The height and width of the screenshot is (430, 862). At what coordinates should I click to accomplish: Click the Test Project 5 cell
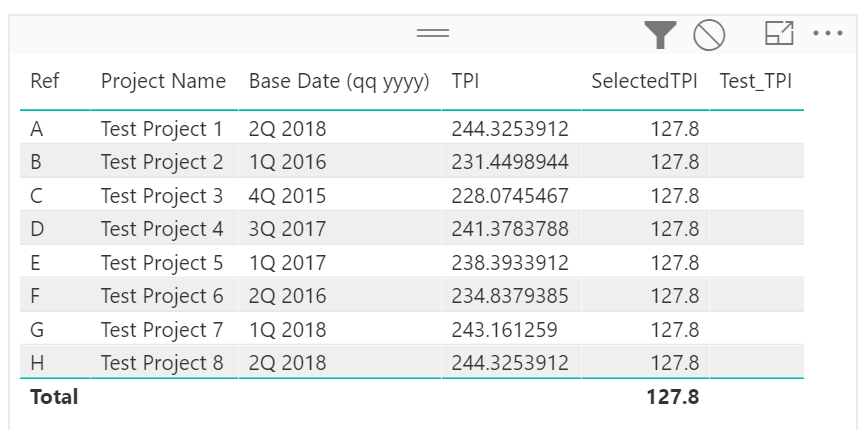click(x=162, y=263)
